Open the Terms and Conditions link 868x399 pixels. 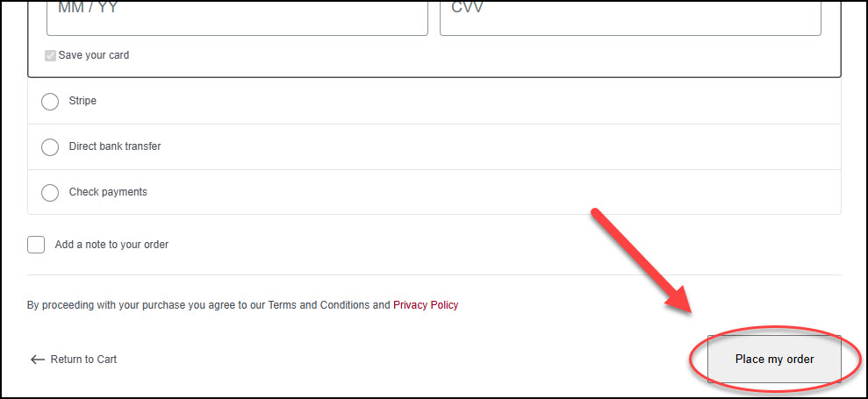tap(319, 305)
